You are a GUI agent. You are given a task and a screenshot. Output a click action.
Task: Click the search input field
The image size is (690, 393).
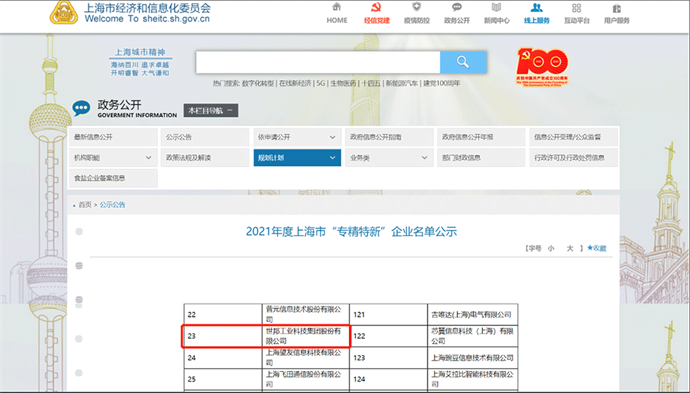tap(318, 62)
